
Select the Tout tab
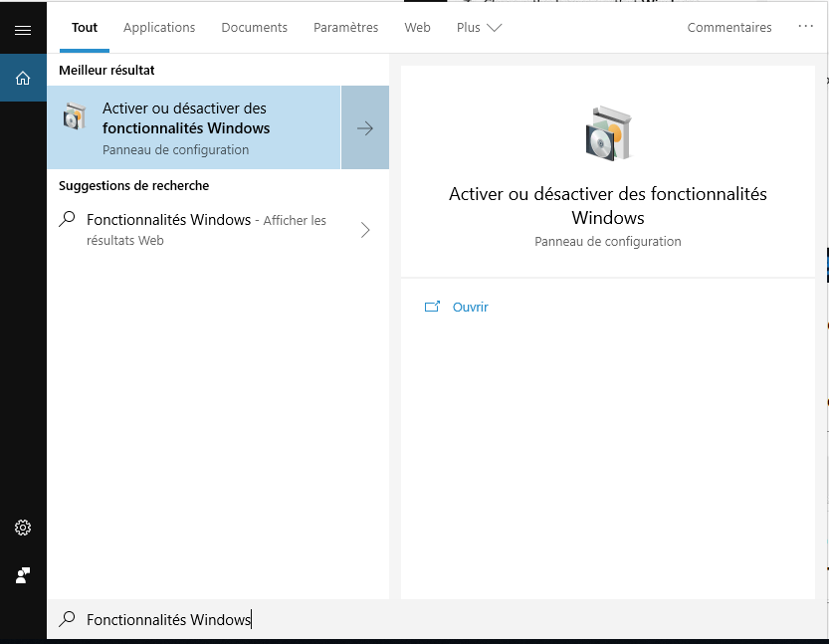85,28
